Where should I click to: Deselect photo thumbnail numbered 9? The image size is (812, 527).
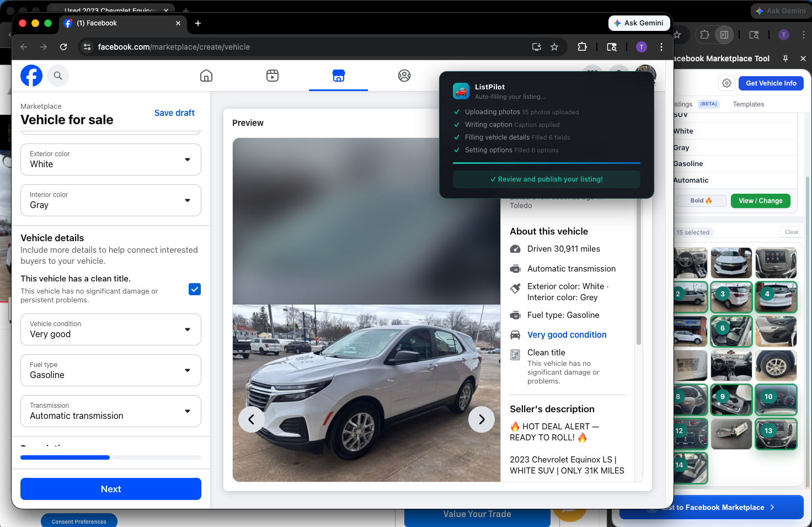731,400
